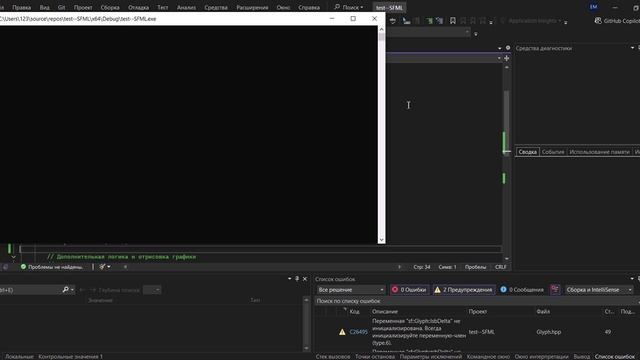Open the code cleanup brush dropdown
640x360 pixels.
104,267
